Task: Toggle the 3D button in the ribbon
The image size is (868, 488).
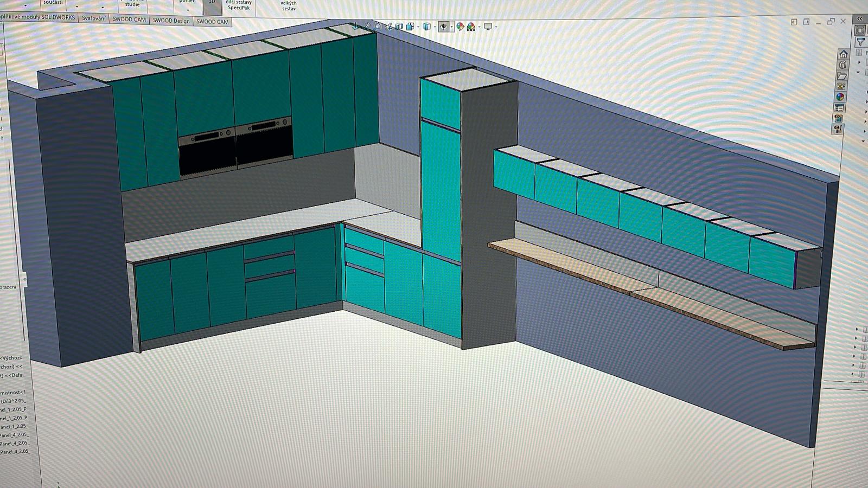Action: point(212,4)
